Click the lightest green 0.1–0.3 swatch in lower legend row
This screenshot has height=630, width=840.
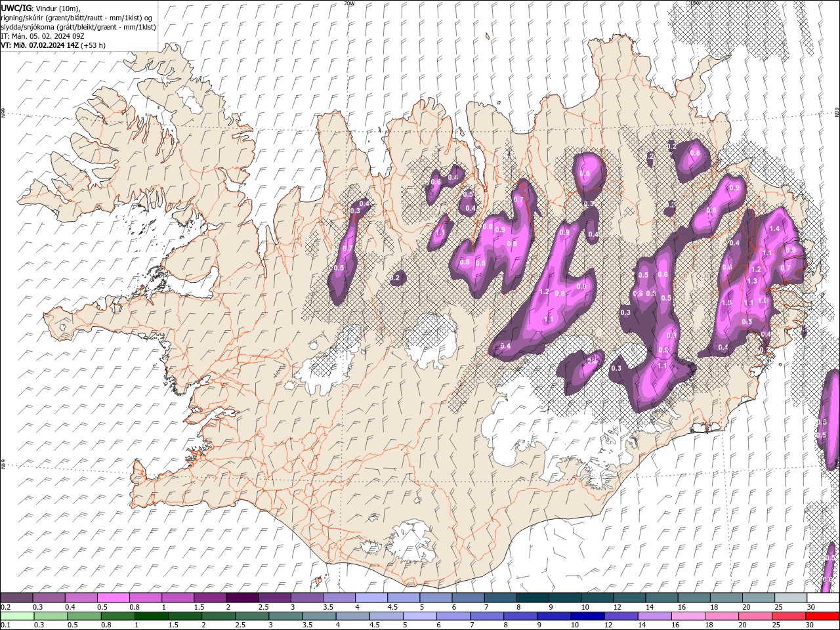click(x=17, y=616)
